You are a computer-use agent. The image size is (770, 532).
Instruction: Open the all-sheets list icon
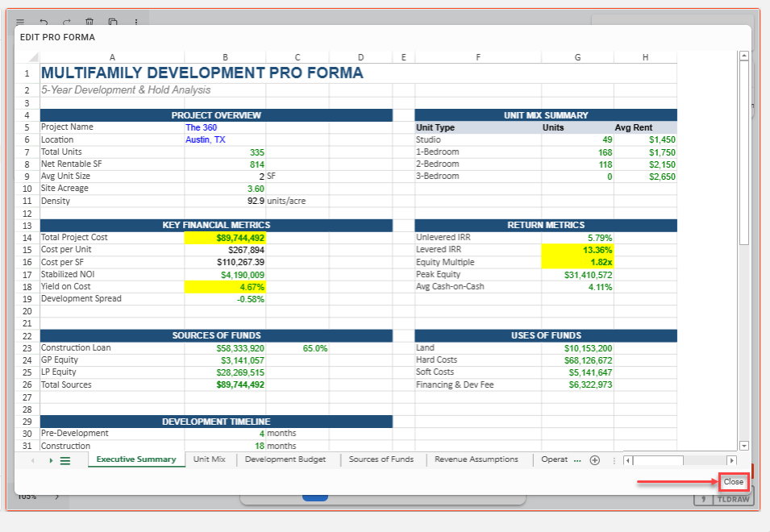pyautogui.click(x=65, y=460)
